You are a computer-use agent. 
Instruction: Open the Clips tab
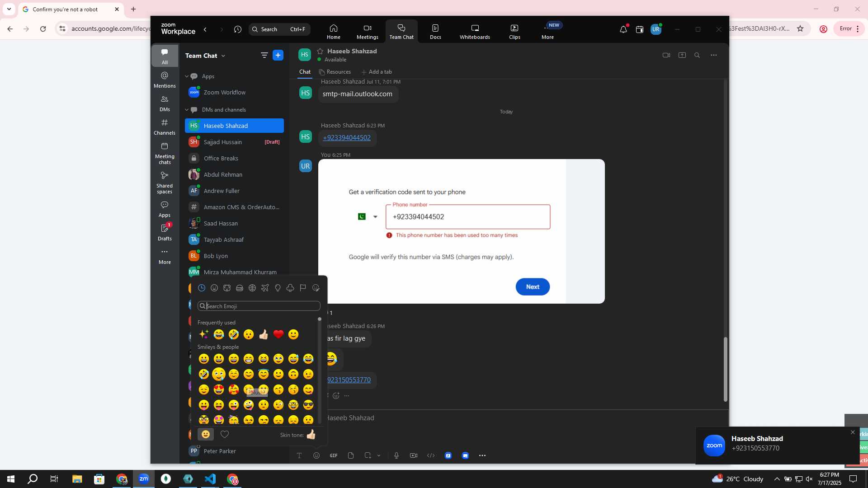click(514, 32)
